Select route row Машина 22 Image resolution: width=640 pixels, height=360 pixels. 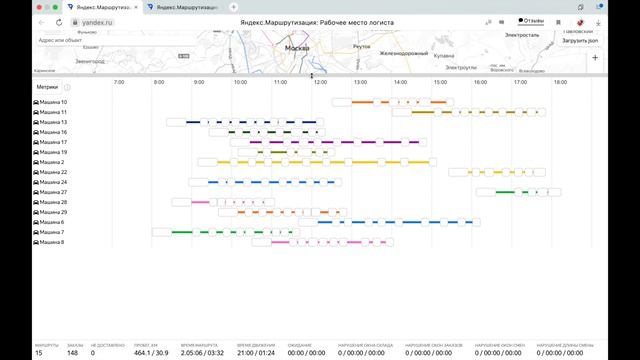click(50, 172)
